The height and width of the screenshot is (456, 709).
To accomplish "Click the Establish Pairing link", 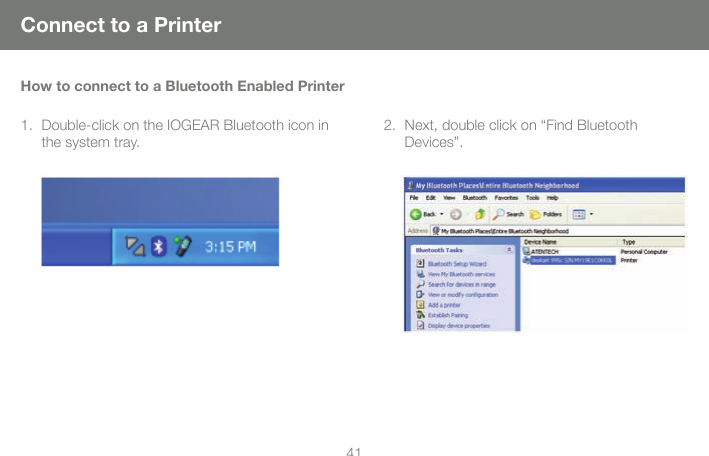I will coord(448,315).
